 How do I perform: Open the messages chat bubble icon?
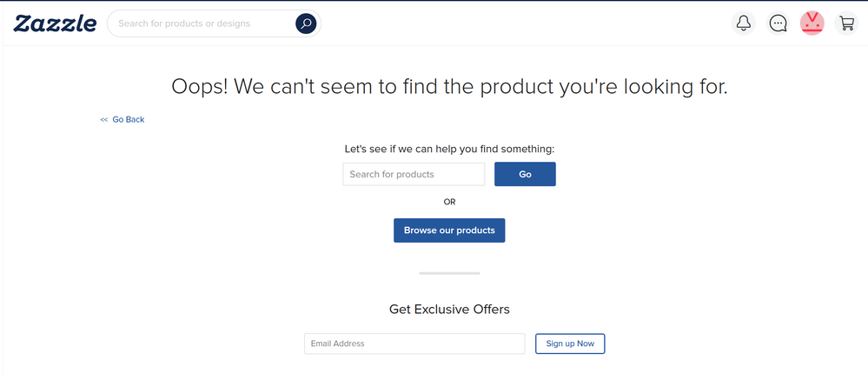pos(779,23)
